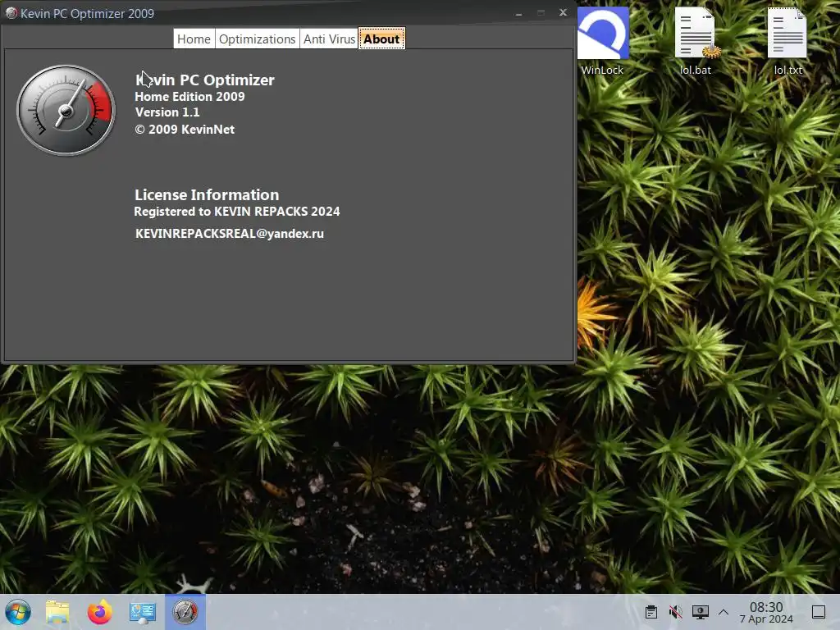Click the clipboard tray icon
This screenshot has height=630, width=840.
651,612
